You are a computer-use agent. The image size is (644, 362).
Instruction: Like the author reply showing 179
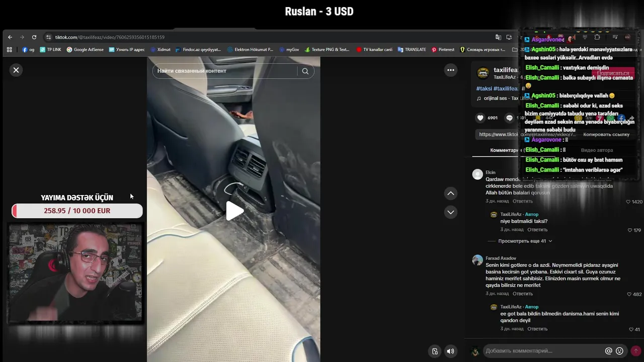pos(630,230)
